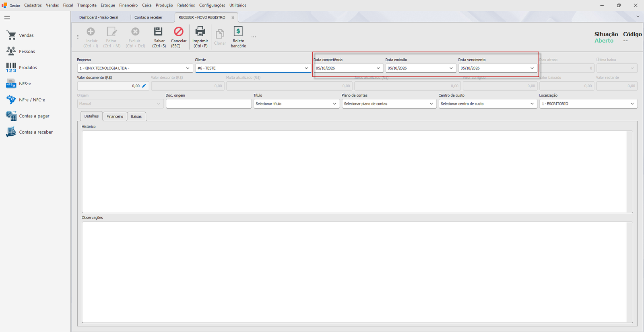644x332 pixels.
Task: Click the Boleto bancário icon
Action: (x=238, y=31)
